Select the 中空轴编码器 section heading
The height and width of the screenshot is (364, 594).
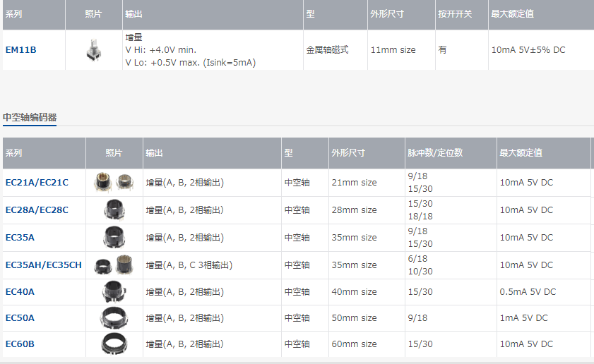tap(30, 117)
